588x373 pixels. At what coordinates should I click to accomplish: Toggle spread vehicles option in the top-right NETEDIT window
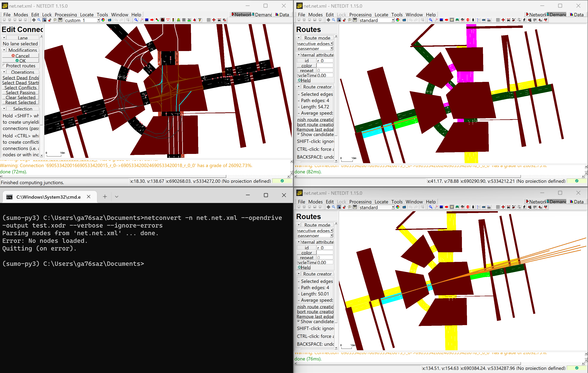[x=508, y=20]
